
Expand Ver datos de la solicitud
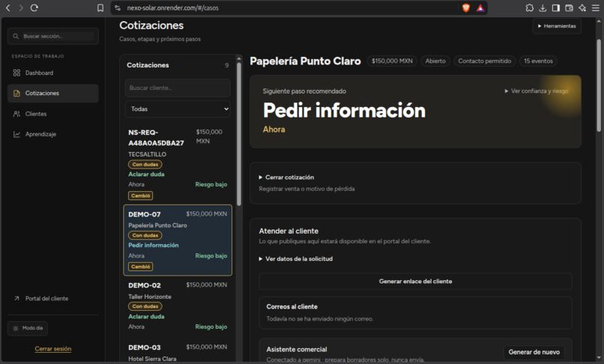[295, 259]
